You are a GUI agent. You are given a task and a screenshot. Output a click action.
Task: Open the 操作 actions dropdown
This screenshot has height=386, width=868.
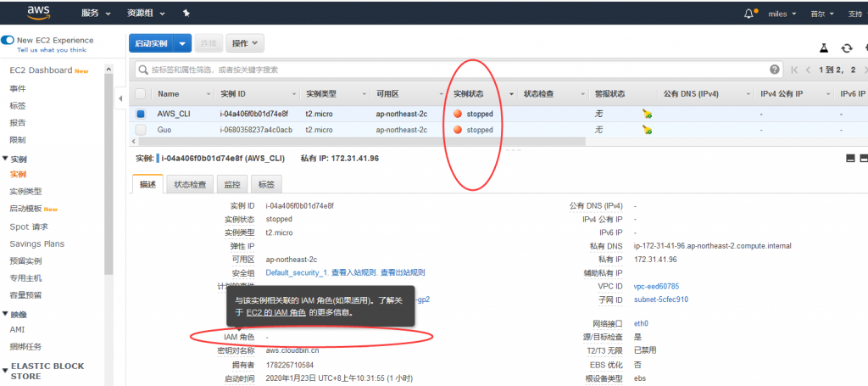point(245,43)
